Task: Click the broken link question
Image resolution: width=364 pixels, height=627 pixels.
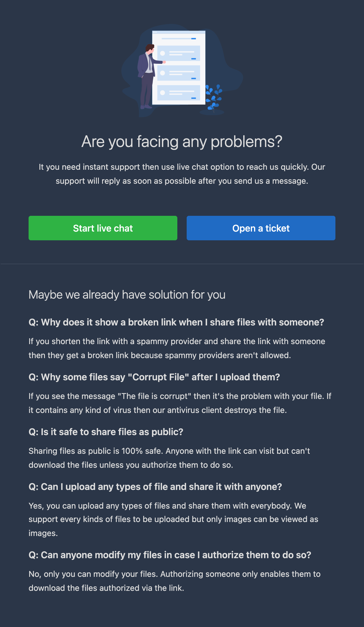Action: click(x=176, y=322)
